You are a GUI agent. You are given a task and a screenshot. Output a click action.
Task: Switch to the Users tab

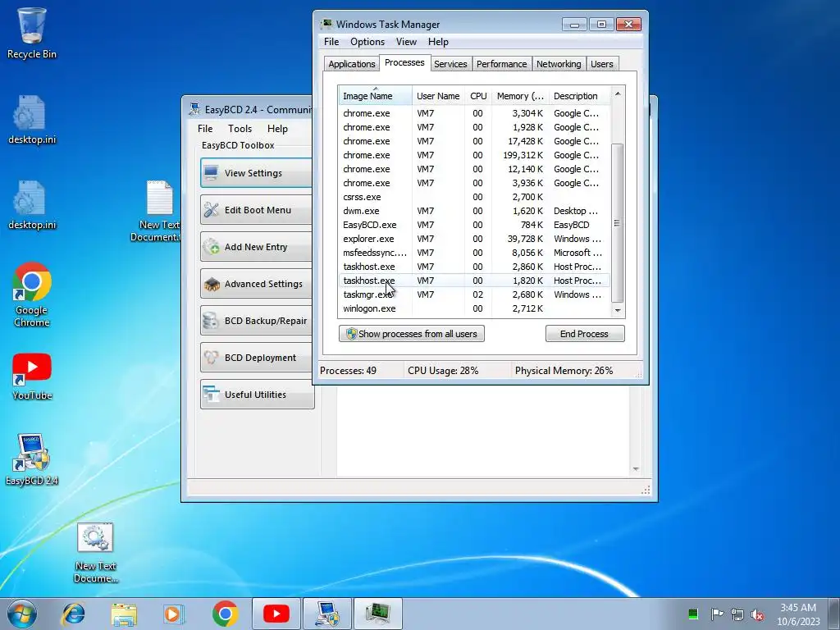click(601, 64)
